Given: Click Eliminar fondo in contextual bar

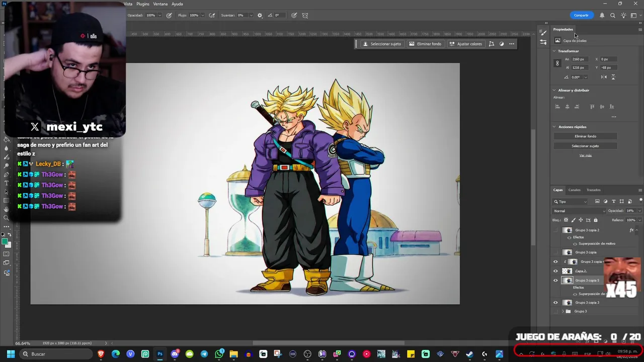Looking at the screenshot, I should pyautogui.click(x=425, y=44).
